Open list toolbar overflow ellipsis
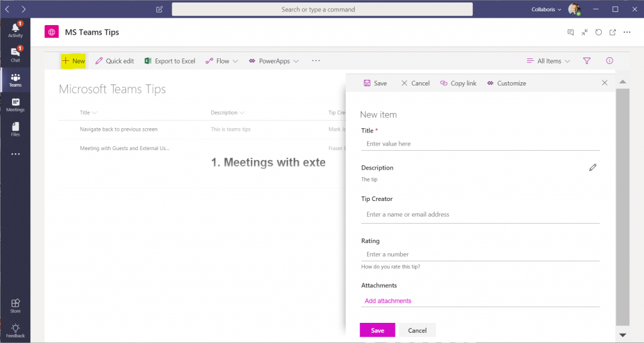This screenshot has height=343, width=644. (316, 61)
